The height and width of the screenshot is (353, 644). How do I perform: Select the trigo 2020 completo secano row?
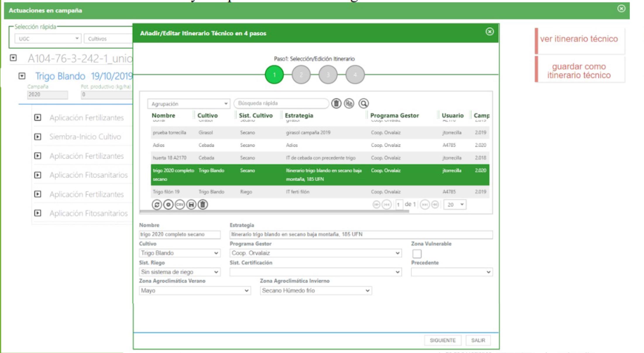pos(320,175)
